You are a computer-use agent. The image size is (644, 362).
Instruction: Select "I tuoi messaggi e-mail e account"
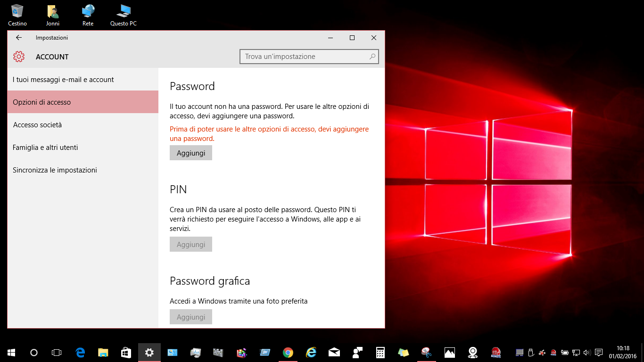tap(63, 80)
